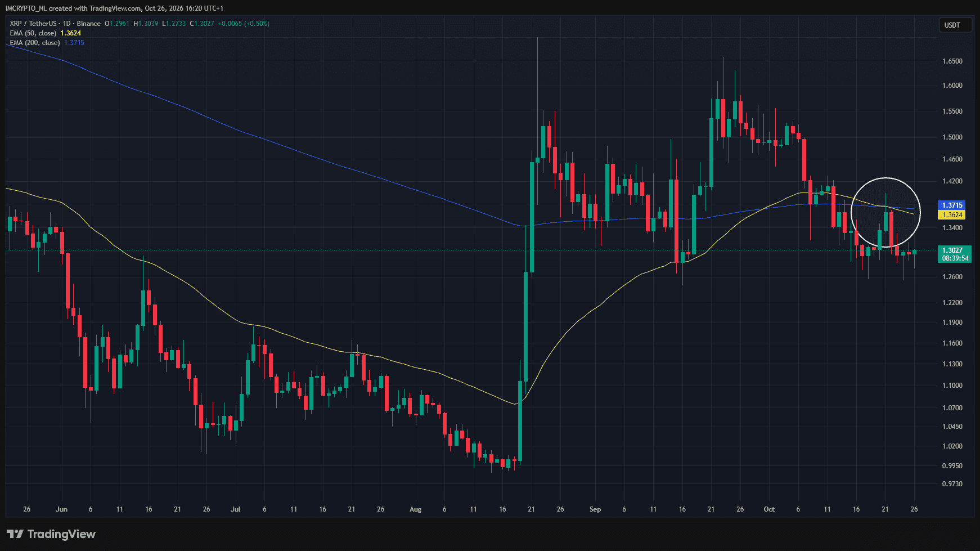
Task: Click the Jul label on time axis
Action: pyautogui.click(x=236, y=509)
